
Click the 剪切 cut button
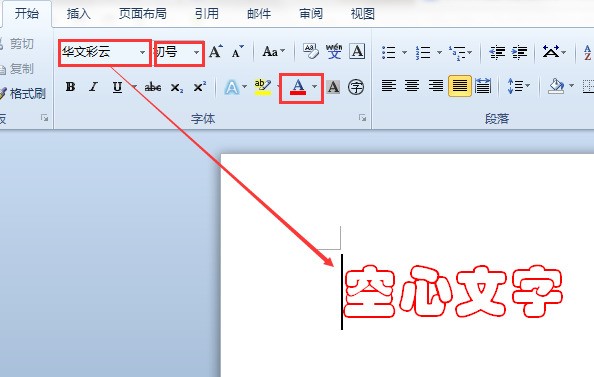pyautogui.click(x=17, y=44)
